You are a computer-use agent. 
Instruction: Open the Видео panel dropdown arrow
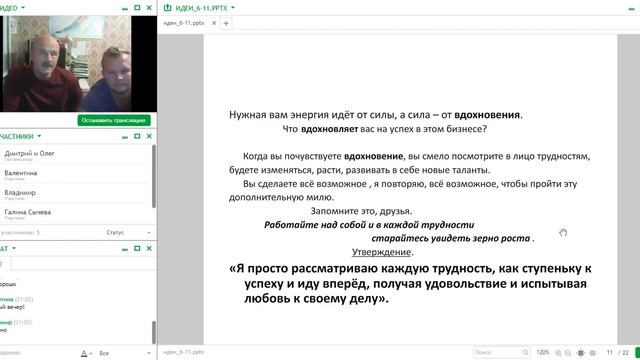(x=23, y=8)
